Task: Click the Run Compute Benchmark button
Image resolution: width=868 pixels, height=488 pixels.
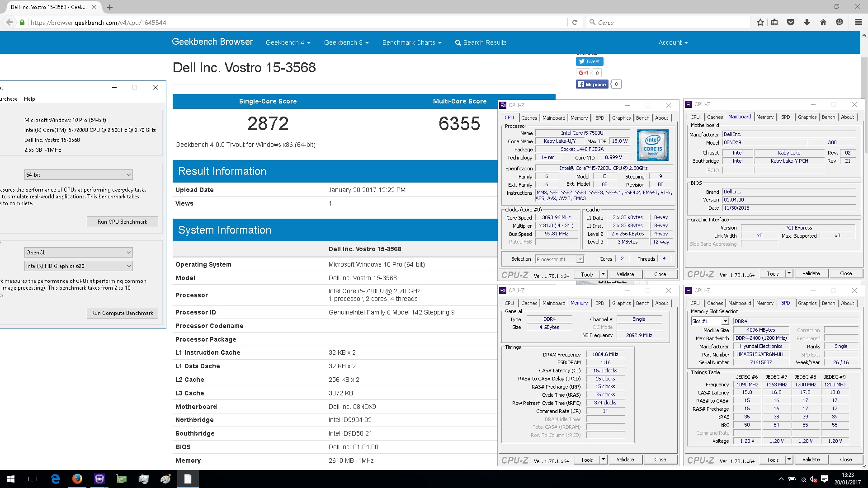Action: tap(122, 313)
